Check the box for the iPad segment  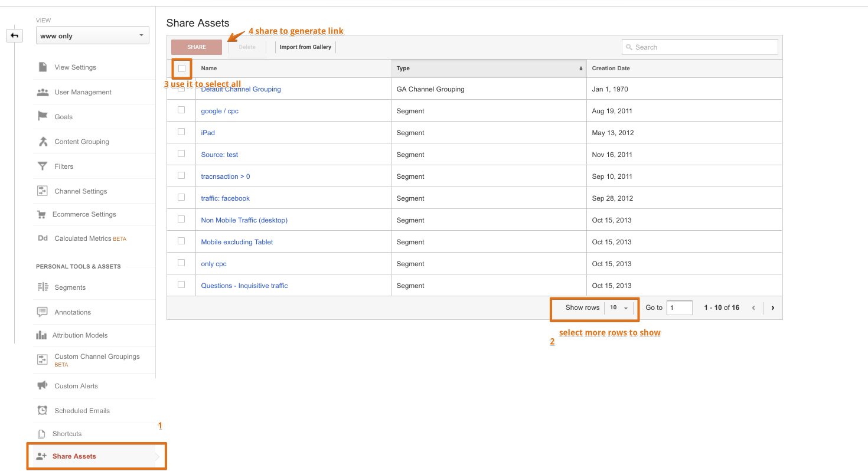click(181, 132)
